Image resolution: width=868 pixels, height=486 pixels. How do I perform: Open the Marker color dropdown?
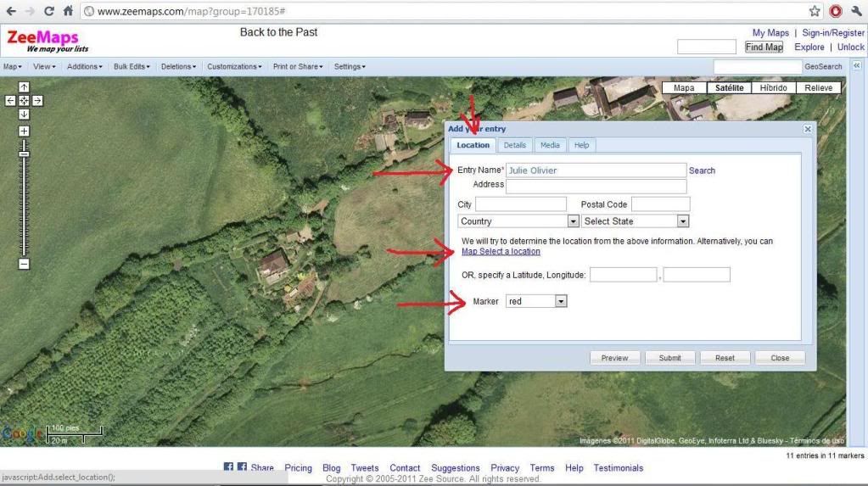coord(536,301)
